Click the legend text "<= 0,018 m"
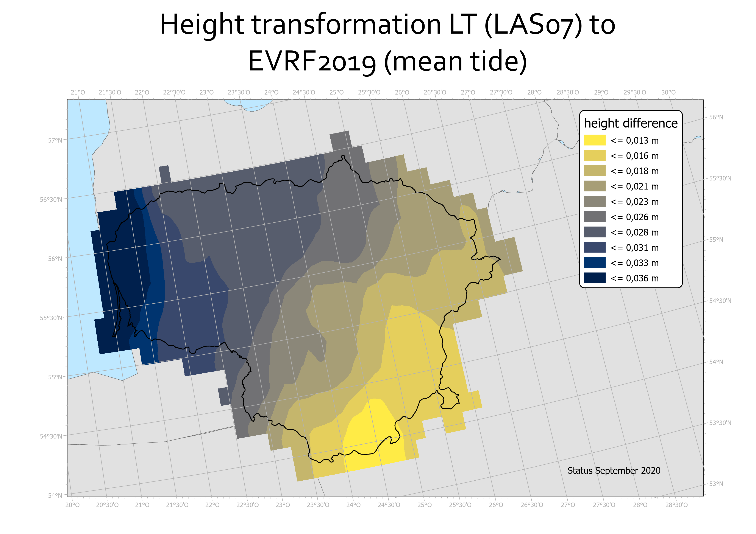Screen dimensions: 756x534 pyautogui.click(x=634, y=171)
